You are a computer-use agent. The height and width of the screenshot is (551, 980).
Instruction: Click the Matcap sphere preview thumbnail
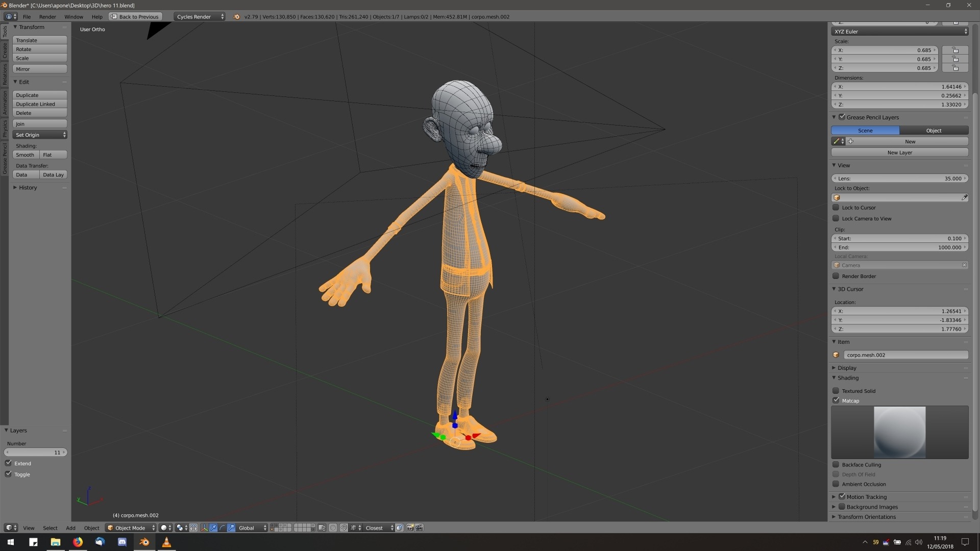click(899, 432)
